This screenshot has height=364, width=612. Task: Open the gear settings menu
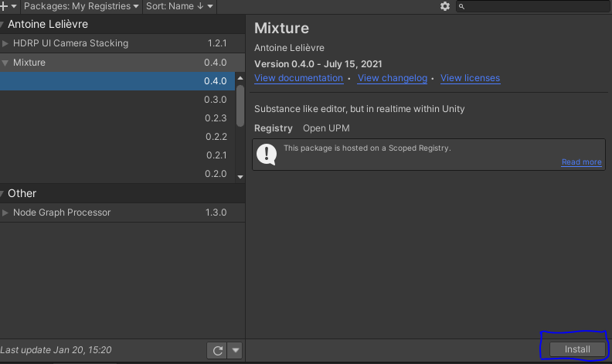click(x=445, y=6)
